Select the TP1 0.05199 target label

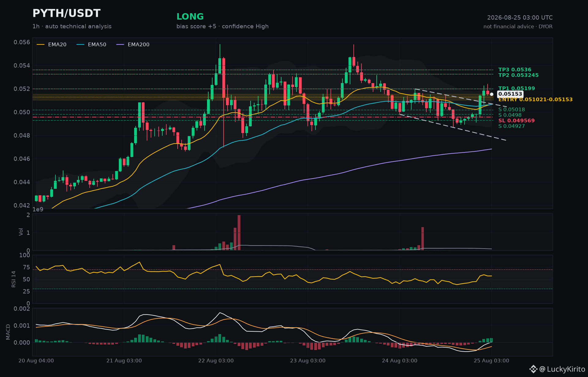[x=517, y=88]
